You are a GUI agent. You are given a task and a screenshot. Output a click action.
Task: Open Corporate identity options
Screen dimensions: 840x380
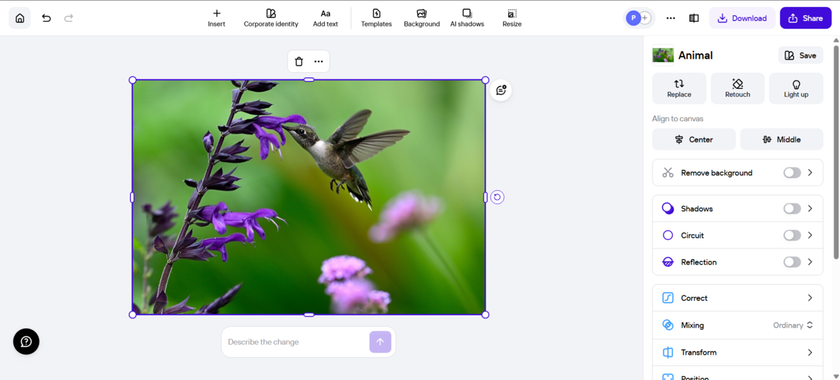coord(271,18)
